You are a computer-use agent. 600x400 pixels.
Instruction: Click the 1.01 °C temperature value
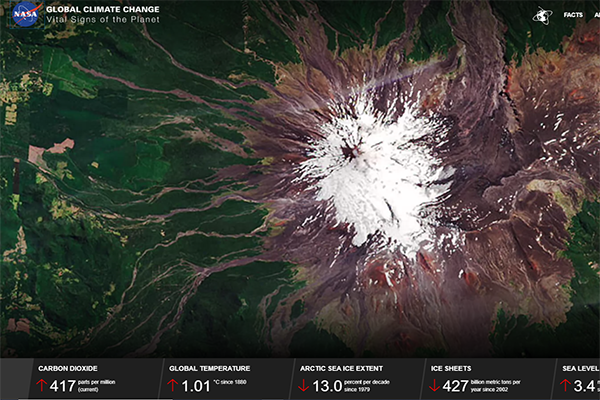[195, 385]
